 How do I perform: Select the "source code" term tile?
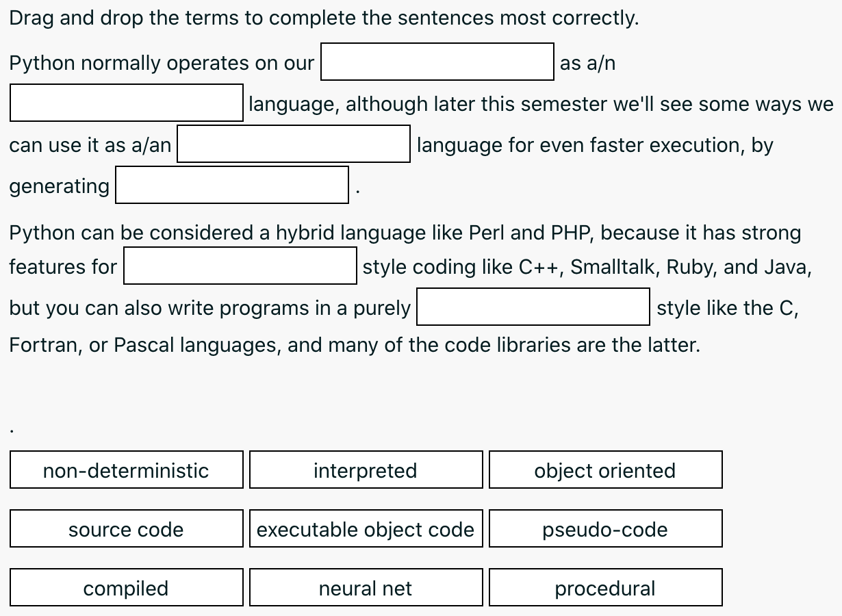pyautogui.click(x=126, y=528)
